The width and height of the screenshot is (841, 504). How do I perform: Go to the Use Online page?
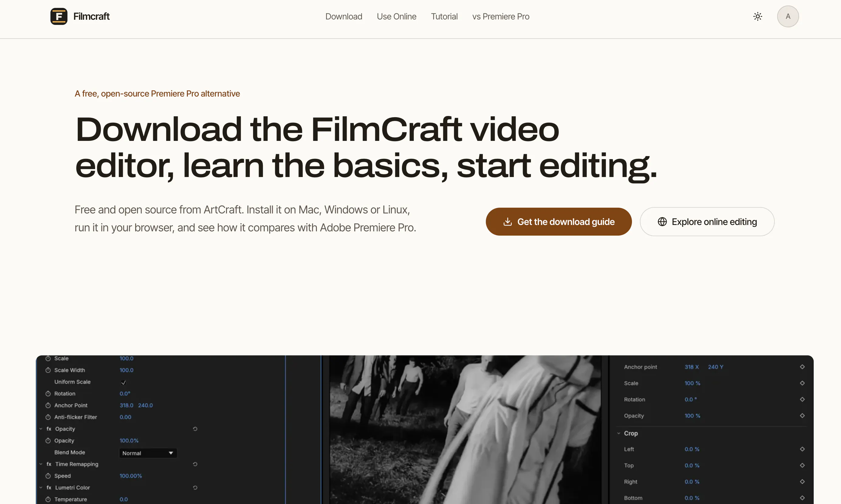click(396, 16)
